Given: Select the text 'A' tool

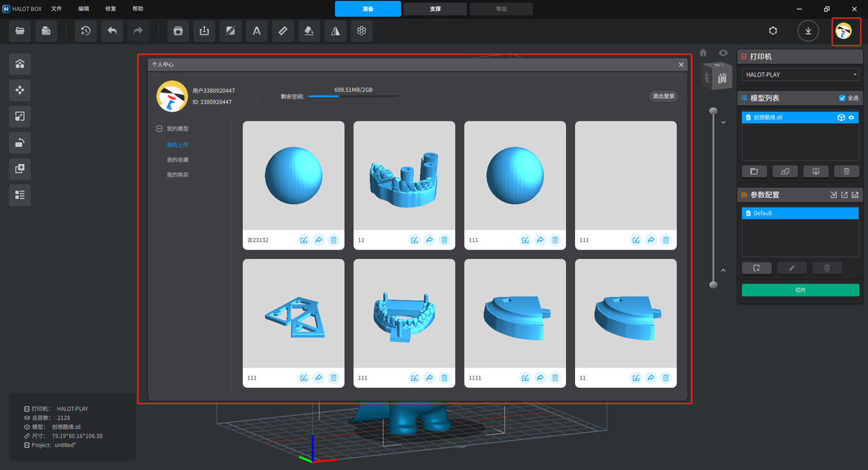Looking at the screenshot, I should pos(256,31).
